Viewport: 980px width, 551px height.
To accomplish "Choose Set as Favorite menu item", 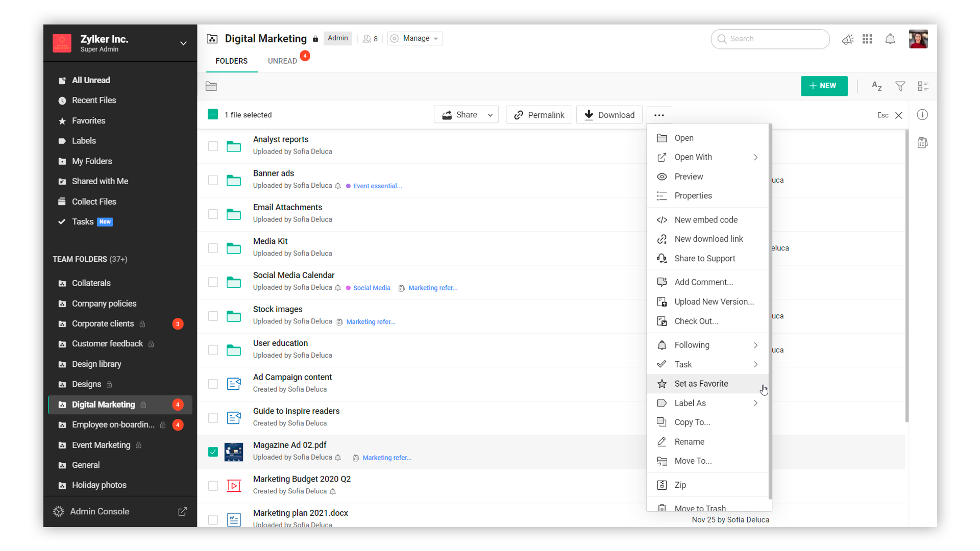I will pyautogui.click(x=701, y=384).
